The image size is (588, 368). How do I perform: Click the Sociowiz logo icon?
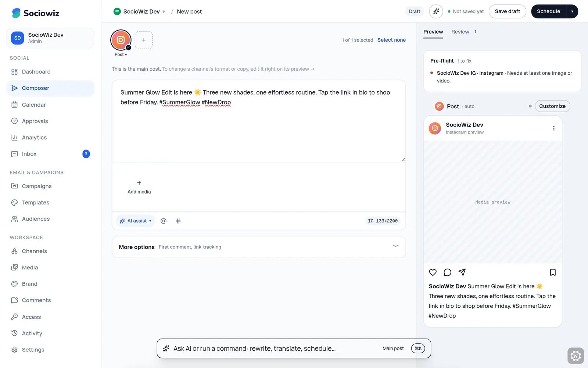point(16,13)
